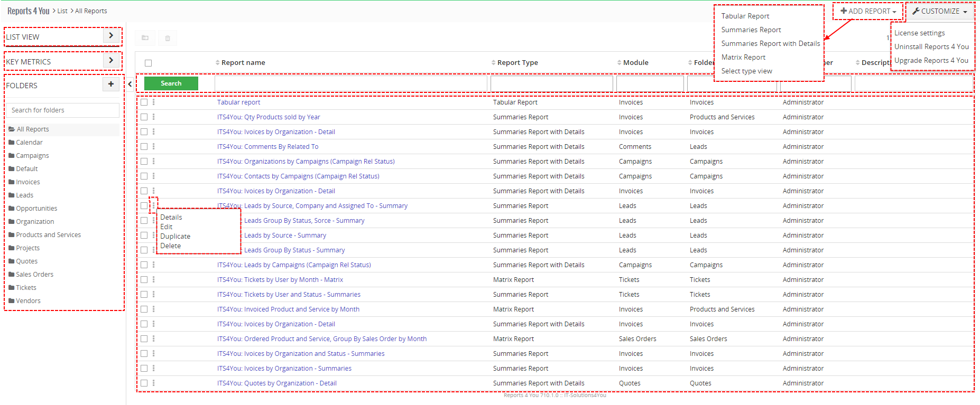Click the green Search button

click(171, 83)
